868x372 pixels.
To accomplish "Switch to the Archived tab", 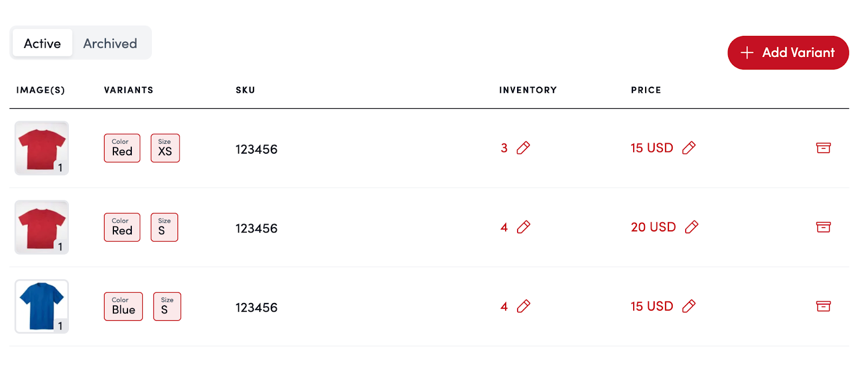I will coord(110,43).
